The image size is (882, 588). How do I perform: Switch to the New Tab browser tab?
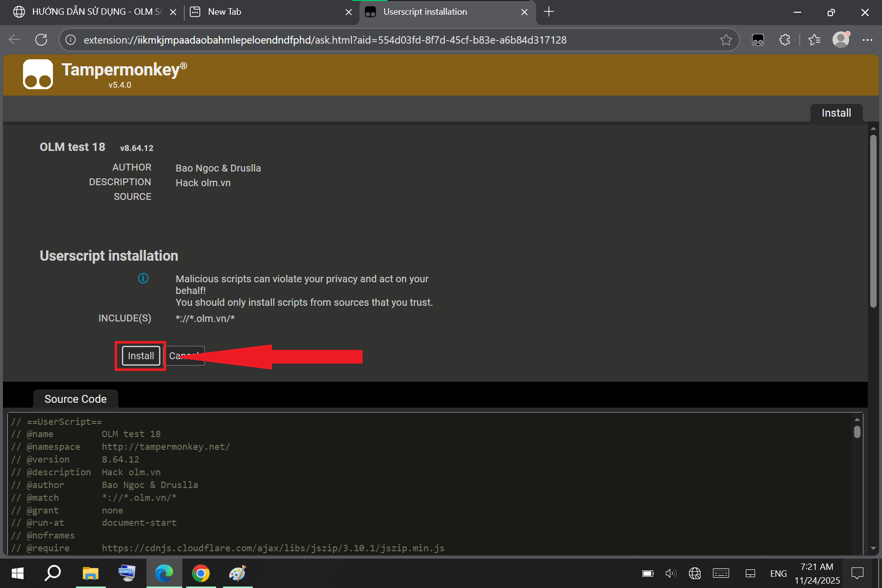click(265, 12)
